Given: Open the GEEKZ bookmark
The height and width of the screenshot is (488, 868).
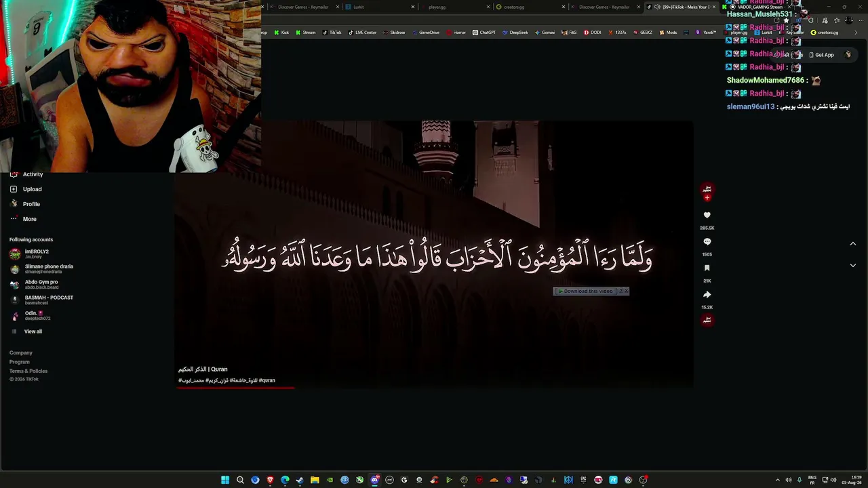Looking at the screenshot, I should pos(642,33).
